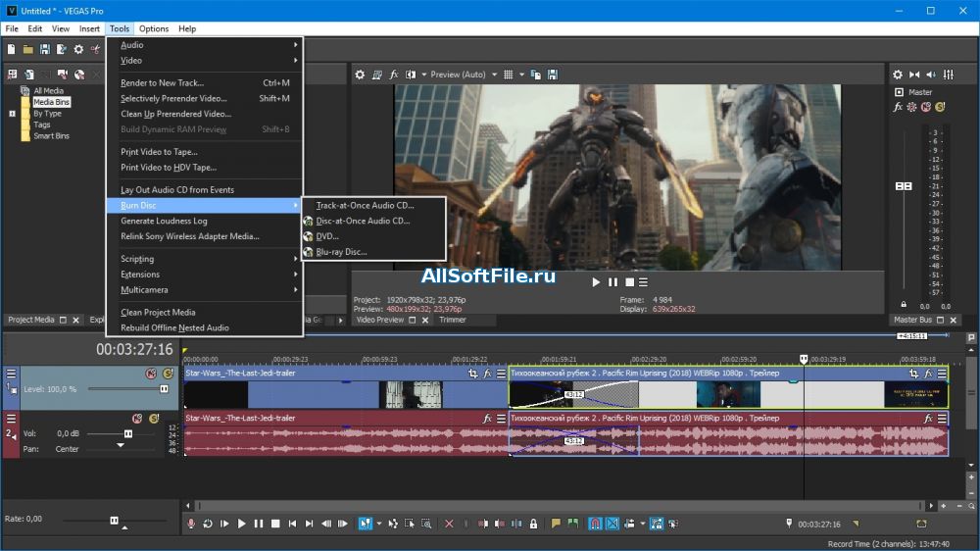Click the Insert Marker icon
Viewport: 980px width, 551px height.
click(x=555, y=524)
